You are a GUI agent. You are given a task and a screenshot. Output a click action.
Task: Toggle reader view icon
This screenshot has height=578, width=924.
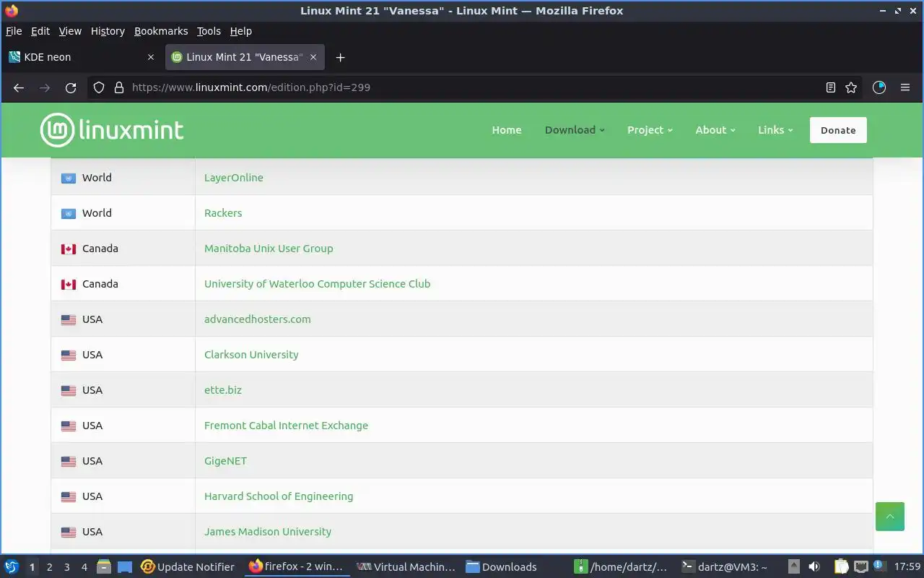[831, 87]
